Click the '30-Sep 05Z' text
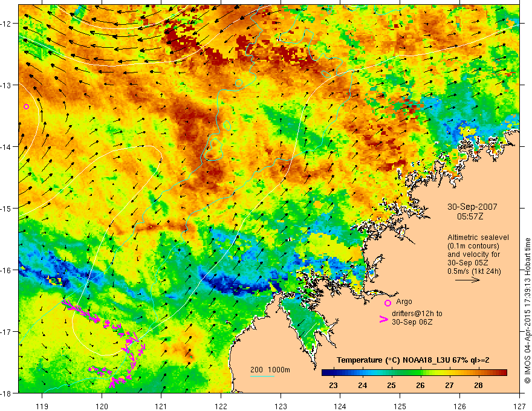Image resolution: width=532 pixels, height=411 pixels. (467, 262)
